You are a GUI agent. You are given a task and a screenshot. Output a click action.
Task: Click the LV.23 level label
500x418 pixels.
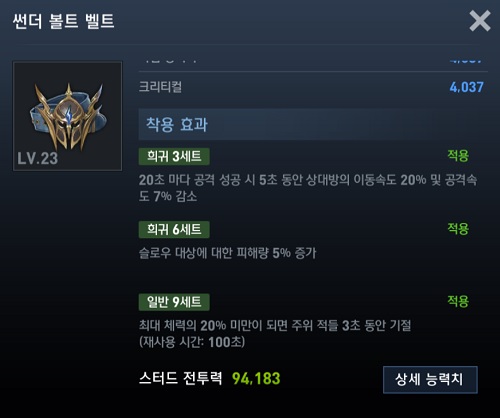pyautogui.click(x=38, y=158)
